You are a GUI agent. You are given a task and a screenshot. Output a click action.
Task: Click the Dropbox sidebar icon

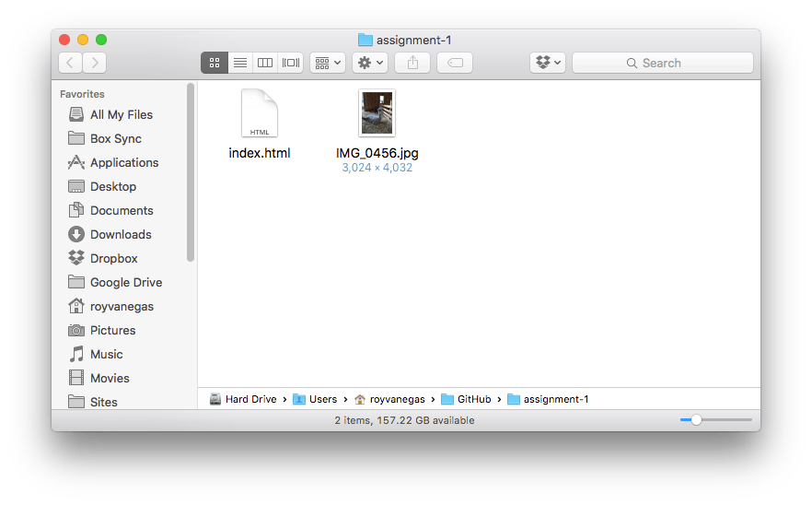coord(76,258)
